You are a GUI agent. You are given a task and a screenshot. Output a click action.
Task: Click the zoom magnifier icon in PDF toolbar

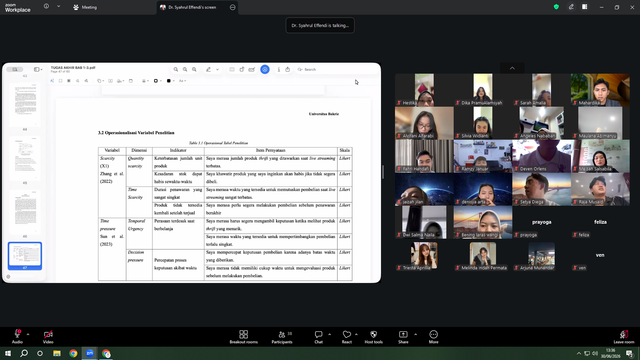[176, 69]
